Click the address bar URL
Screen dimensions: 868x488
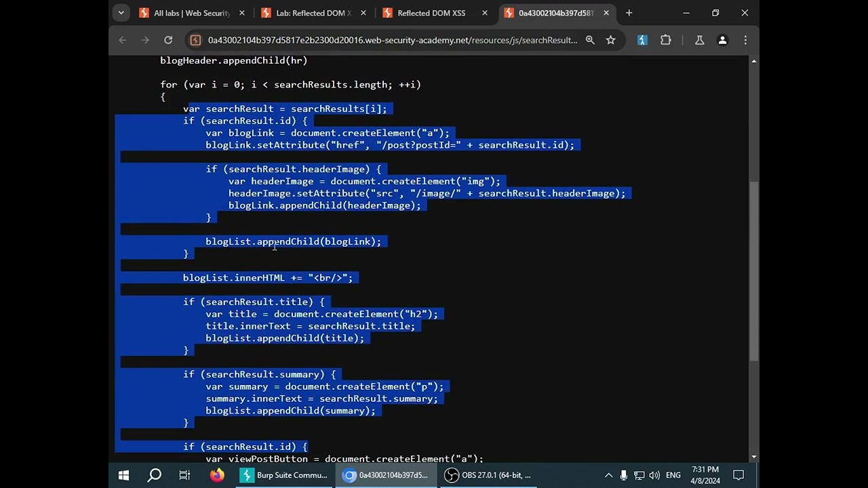click(393, 40)
